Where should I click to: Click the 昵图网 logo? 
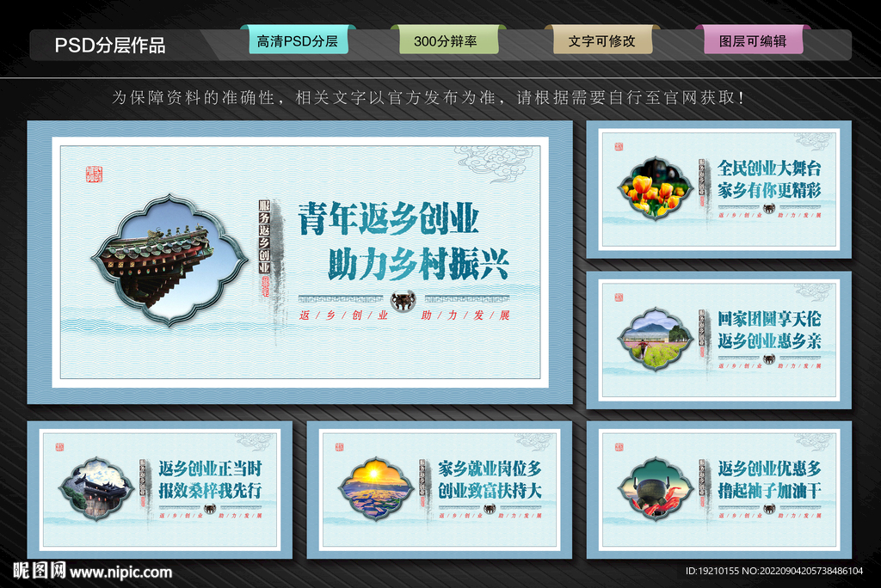(x=40, y=571)
